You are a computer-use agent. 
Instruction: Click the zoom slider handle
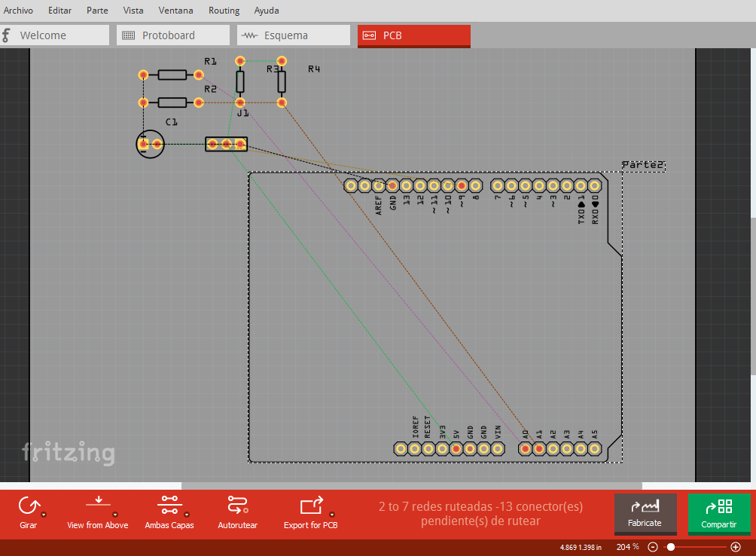coord(671,547)
